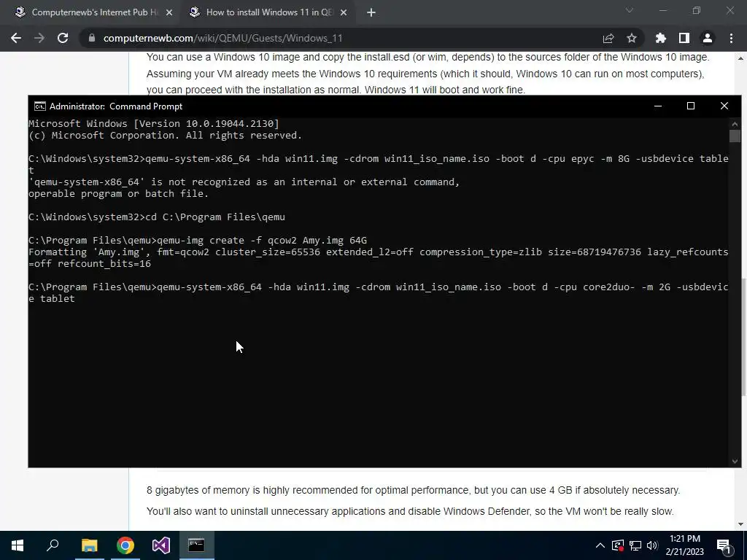Click the Command Prompt scrollbar thumb
The image size is (747, 560).
(735, 136)
